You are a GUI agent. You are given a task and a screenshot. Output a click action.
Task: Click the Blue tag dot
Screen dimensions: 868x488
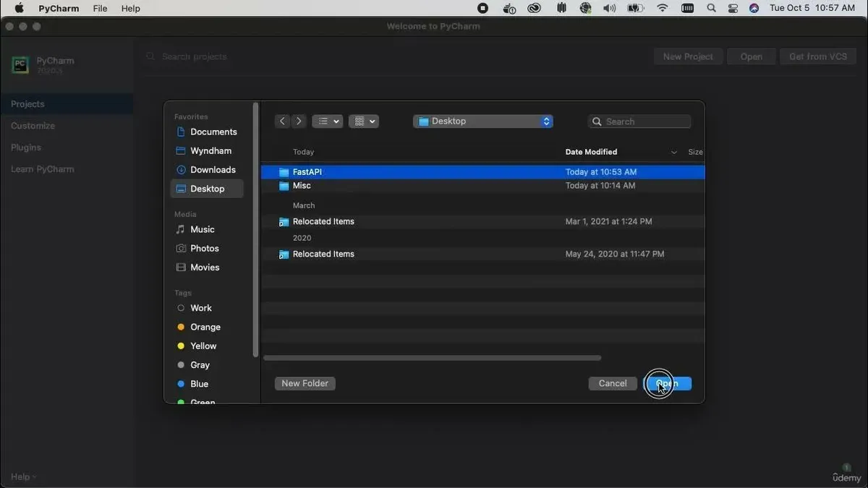coord(181,384)
